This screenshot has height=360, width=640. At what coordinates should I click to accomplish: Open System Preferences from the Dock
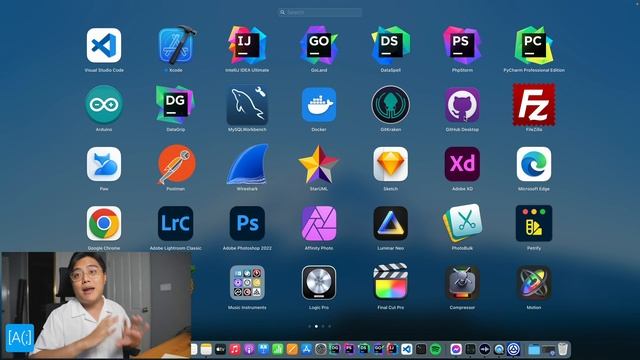(x=320, y=349)
